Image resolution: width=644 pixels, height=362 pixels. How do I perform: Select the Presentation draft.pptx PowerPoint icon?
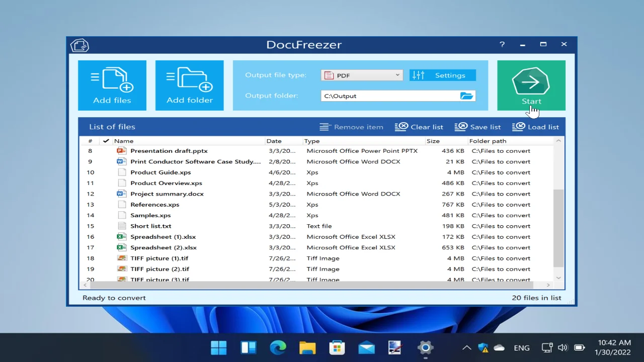click(x=121, y=151)
